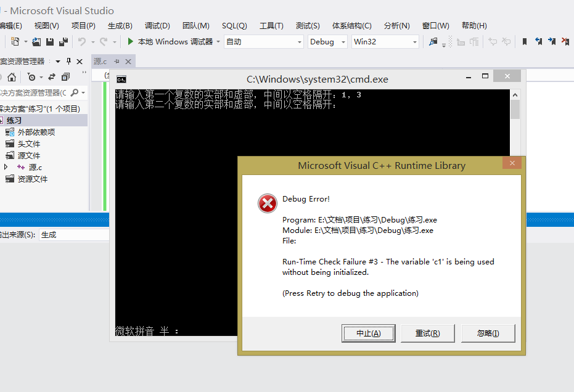Select the 源文件 folder node
This screenshot has width=574, height=392.
(29, 155)
